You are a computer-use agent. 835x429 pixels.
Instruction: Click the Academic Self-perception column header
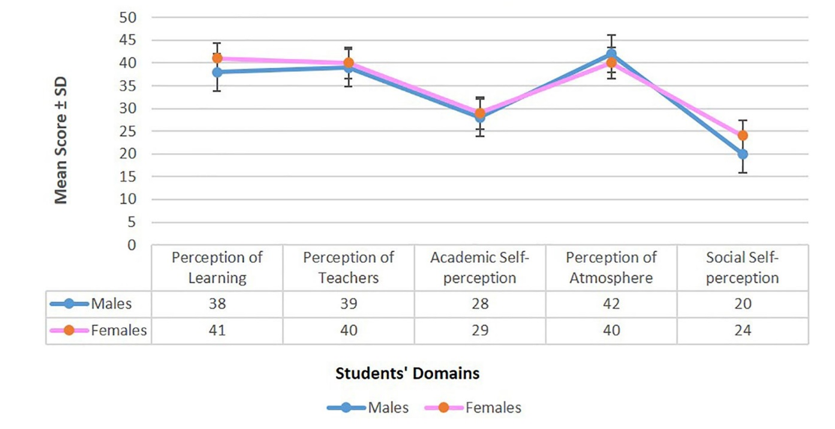tap(479, 268)
